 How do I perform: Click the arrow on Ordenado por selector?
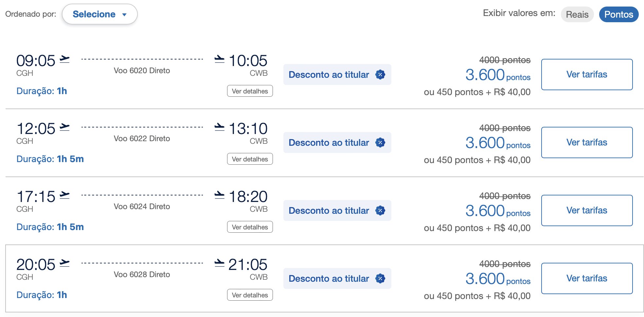coord(124,15)
